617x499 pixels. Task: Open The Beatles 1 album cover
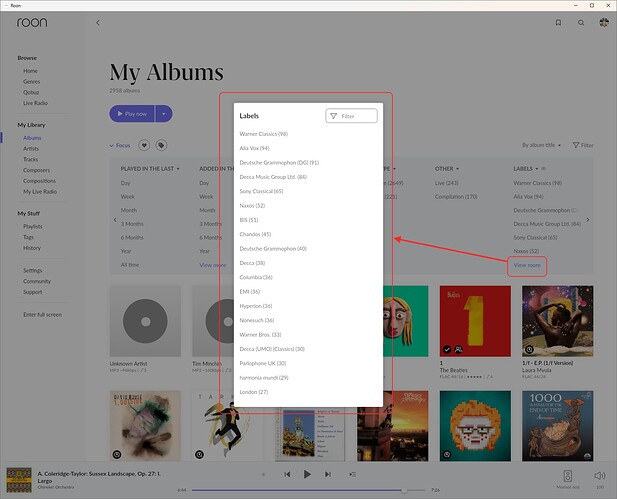pos(475,321)
